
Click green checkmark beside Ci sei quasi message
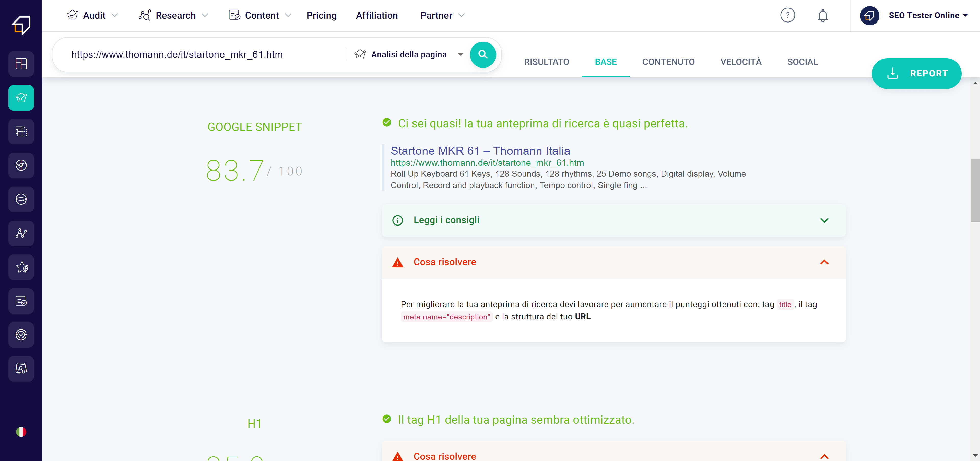[x=386, y=122]
